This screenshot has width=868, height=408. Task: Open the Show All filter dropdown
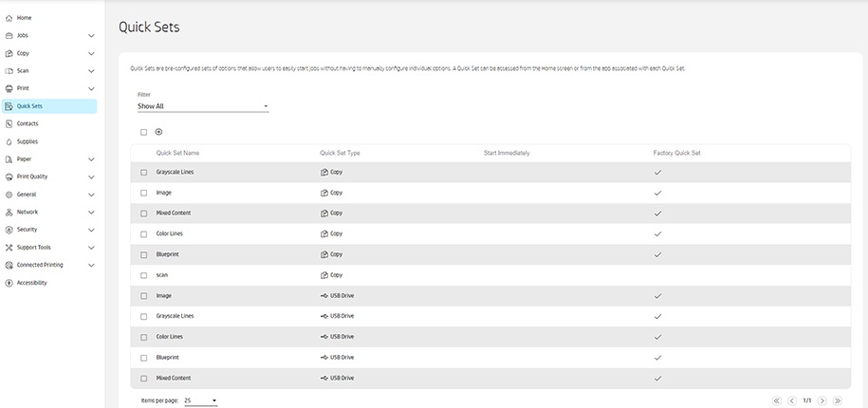203,106
